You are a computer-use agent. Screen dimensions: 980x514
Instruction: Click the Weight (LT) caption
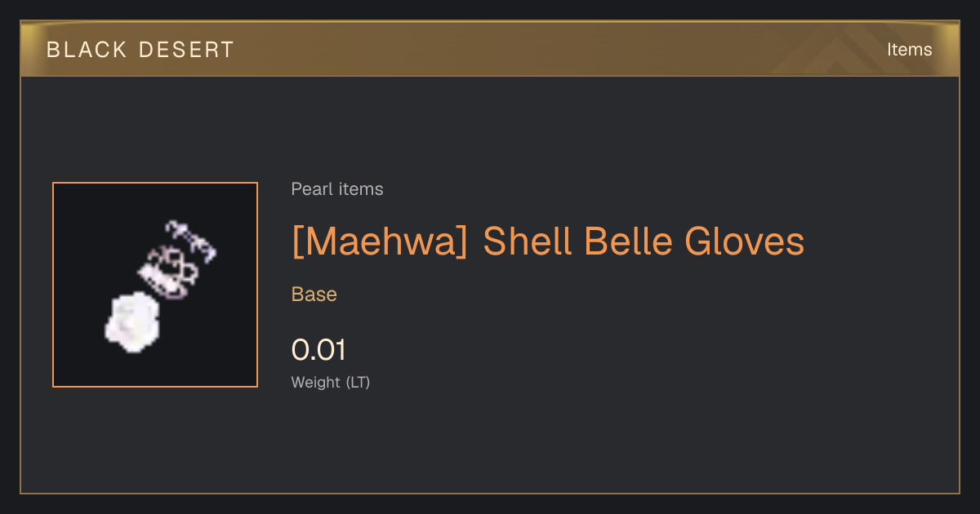coord(331,382)
